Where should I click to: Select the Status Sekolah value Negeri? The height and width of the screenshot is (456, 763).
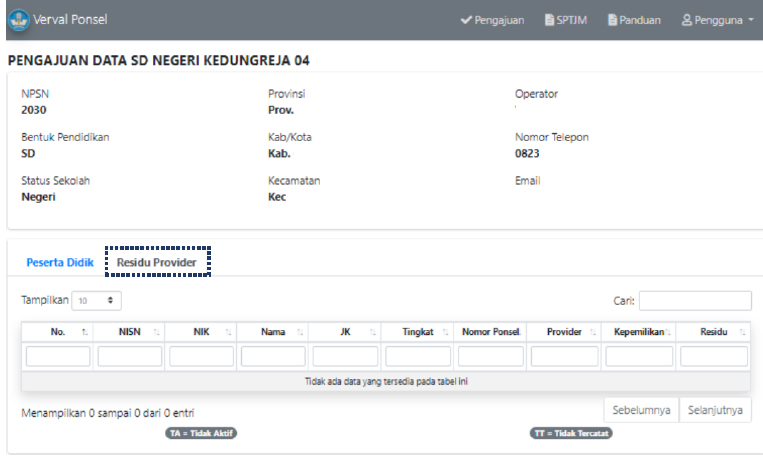point(38,197)
